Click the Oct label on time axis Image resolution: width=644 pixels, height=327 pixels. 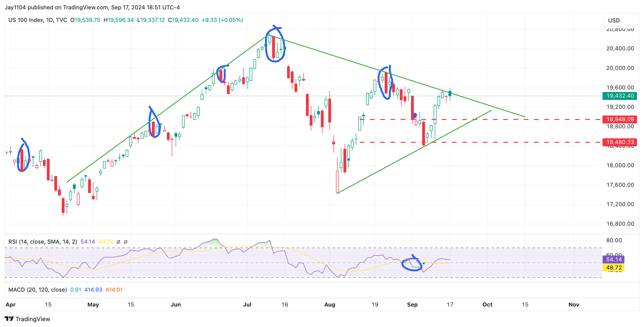pyautogui.click(x=487, y=304)
